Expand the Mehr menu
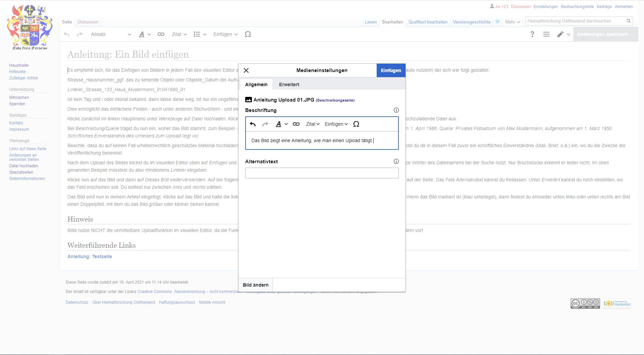Viewport: 644px width, 355px height. click(x=513, y=22)
